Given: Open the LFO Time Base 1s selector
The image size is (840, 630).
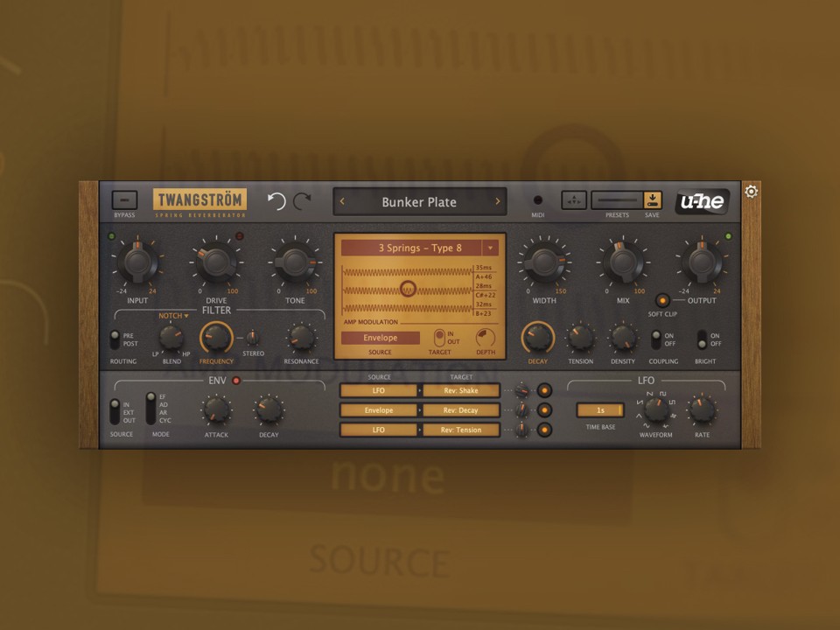Looking at the screenshot, I should [x=600, y=410].
